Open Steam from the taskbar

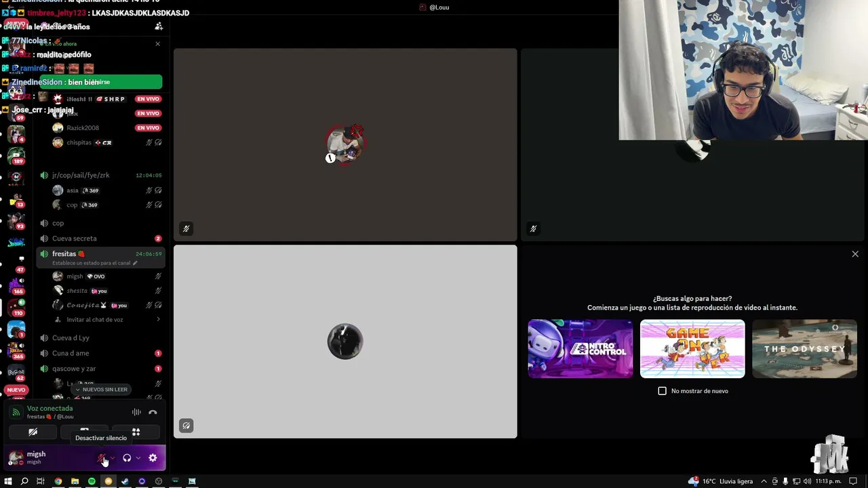[125, 481]
